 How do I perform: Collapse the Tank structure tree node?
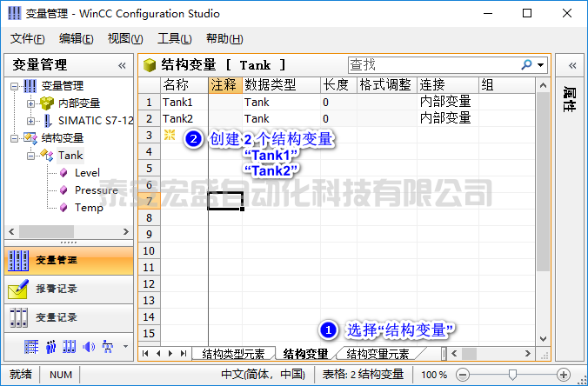30,156
